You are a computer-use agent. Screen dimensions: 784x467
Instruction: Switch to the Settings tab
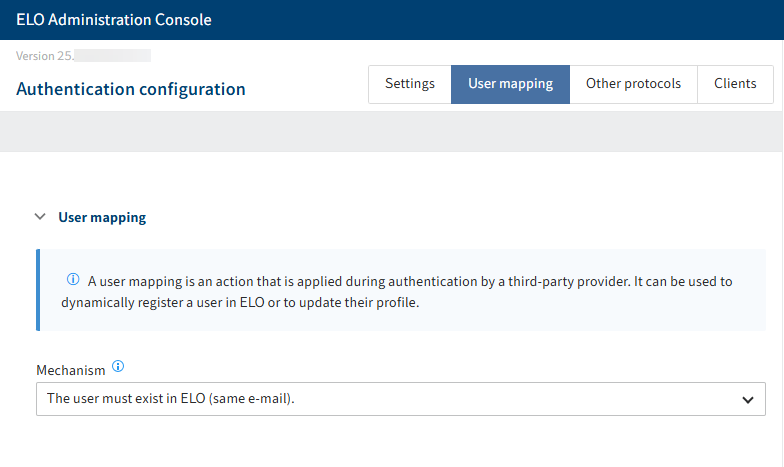(x=409, y=84)
